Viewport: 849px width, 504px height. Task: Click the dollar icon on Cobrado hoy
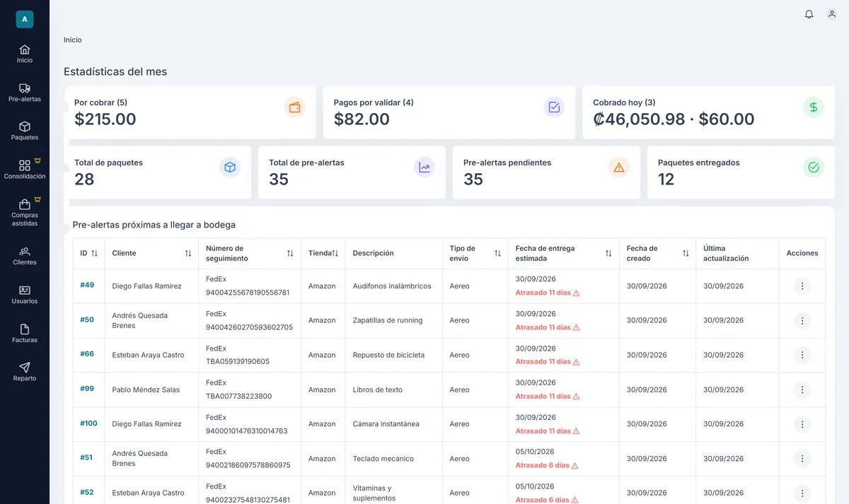(x=814, y=107)
